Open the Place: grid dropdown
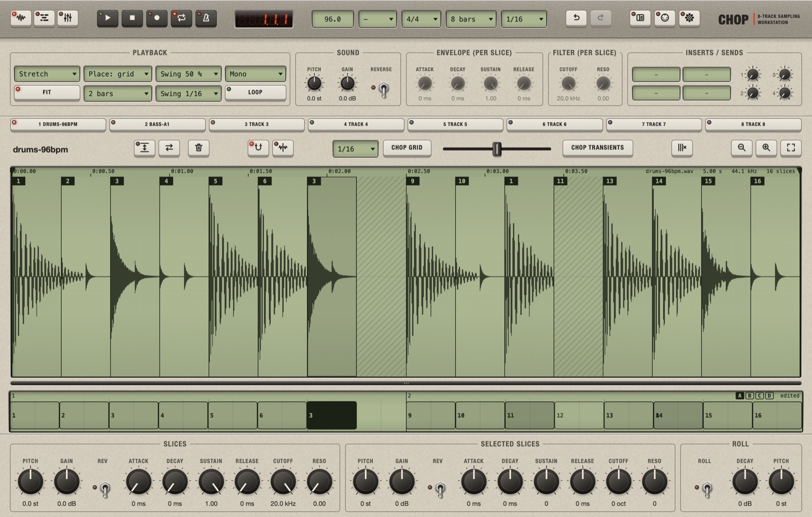The image size is (812, 517). [118, 74]
